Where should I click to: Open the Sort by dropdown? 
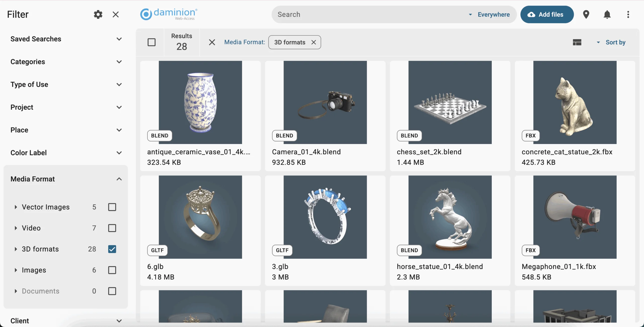point(611,42)
